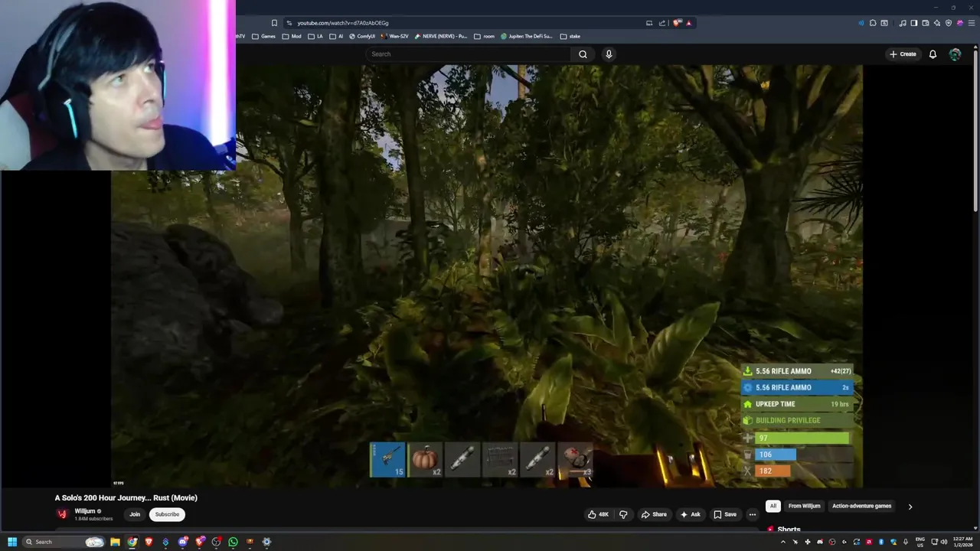Open the Mod bookmarks folder
The height and width of the screenshot is (551, 980).
[x=292, y=36]
